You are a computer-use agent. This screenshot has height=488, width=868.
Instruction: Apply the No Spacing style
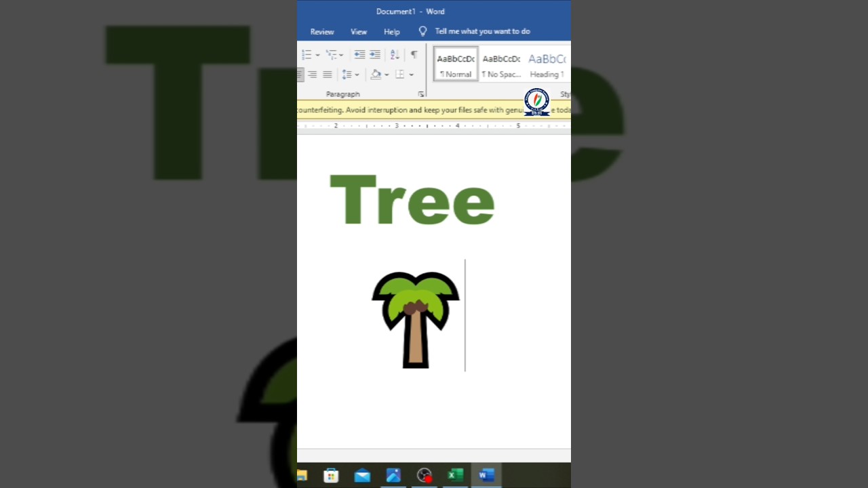[501, 64]
